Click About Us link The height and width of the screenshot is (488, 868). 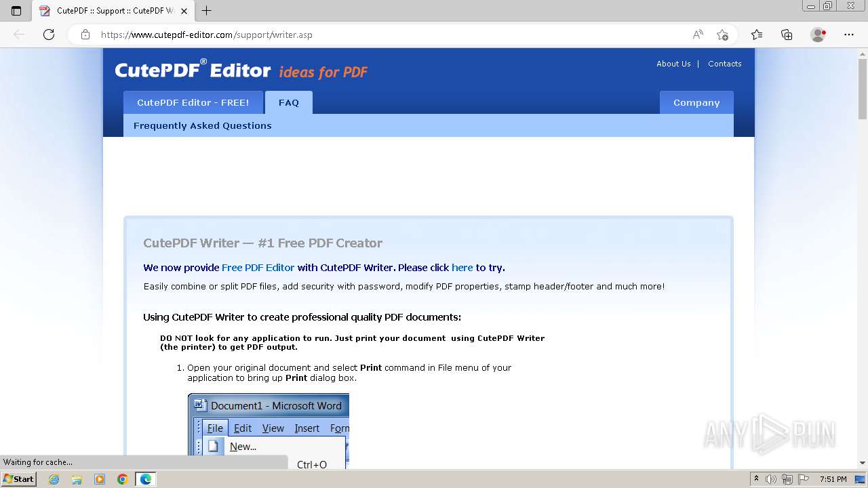673,64
